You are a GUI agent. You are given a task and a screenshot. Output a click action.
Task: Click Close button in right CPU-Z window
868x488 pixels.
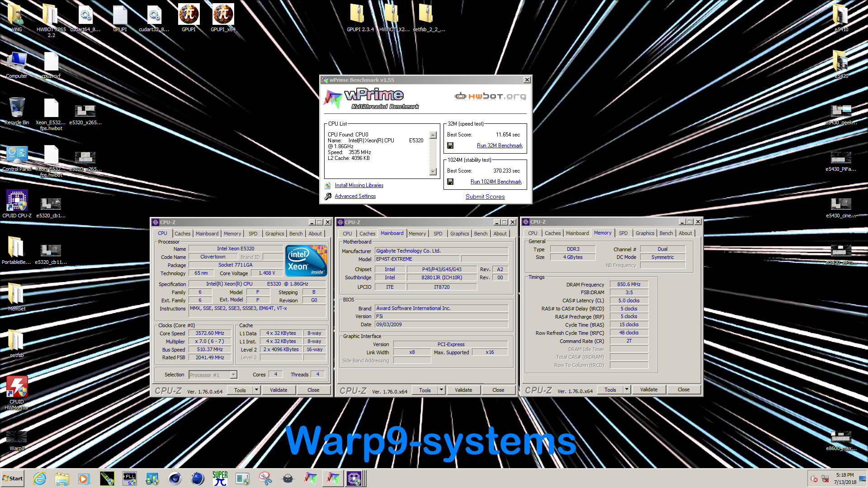point(684,389)
